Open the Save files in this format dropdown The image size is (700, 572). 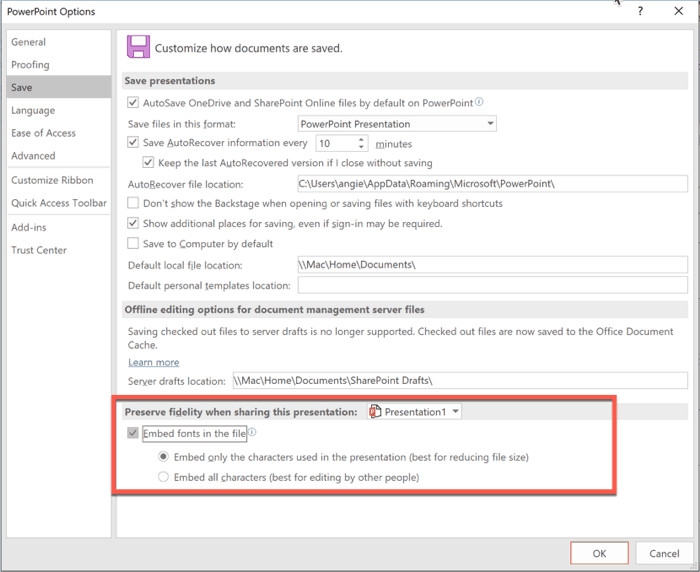(397, 124)
